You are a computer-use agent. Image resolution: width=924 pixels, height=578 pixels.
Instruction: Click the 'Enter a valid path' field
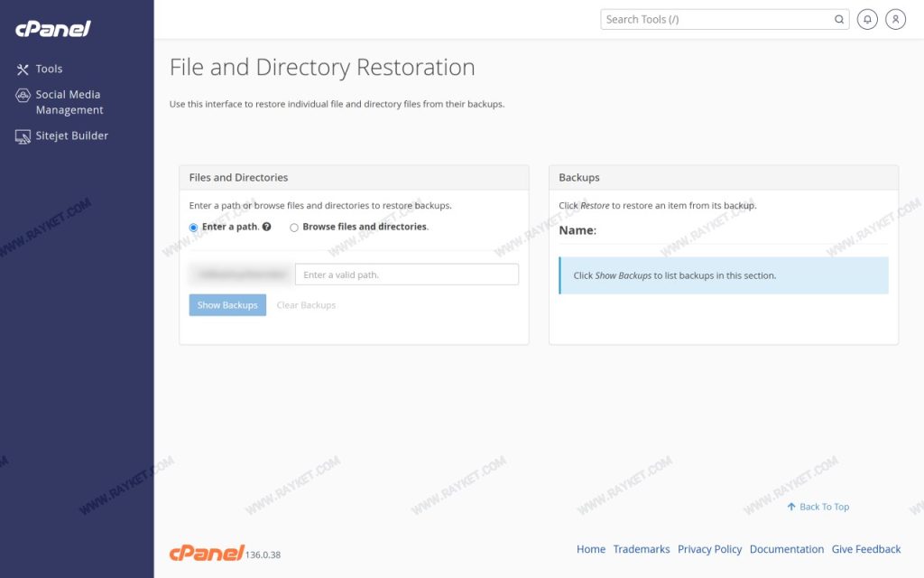tap(407, 275)
